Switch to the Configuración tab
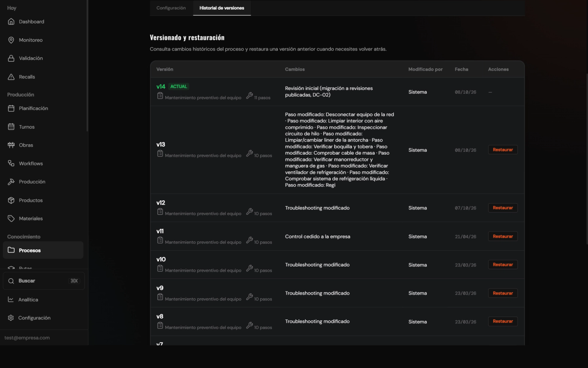The image size is (588, 368). [x=171, y=8]
